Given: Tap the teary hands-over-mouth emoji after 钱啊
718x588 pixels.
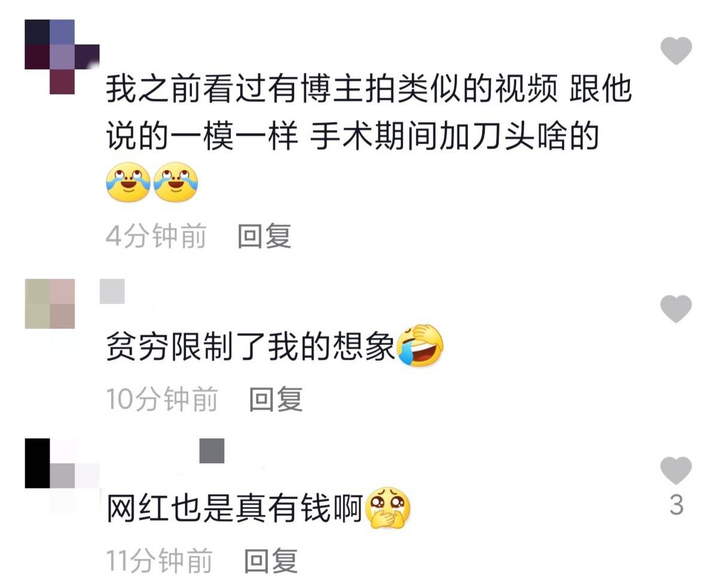Looking at the screenshot, I should click(x=388, y=508).
